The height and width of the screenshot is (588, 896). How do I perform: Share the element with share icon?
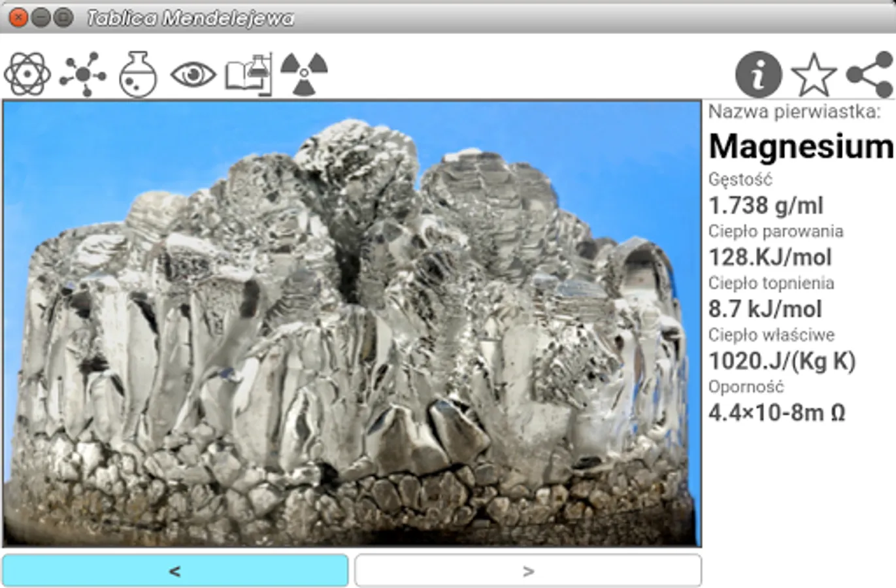(x=869, y=74)
